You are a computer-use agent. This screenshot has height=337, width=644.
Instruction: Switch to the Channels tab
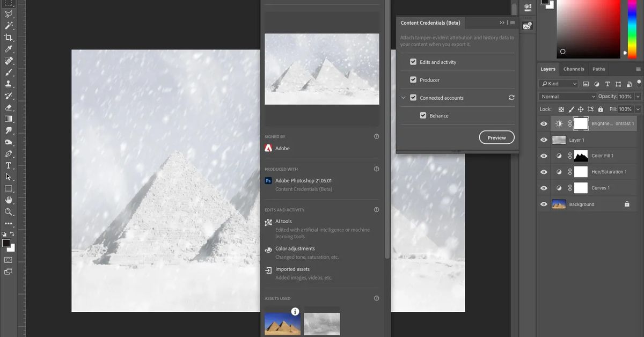[574, 69]
